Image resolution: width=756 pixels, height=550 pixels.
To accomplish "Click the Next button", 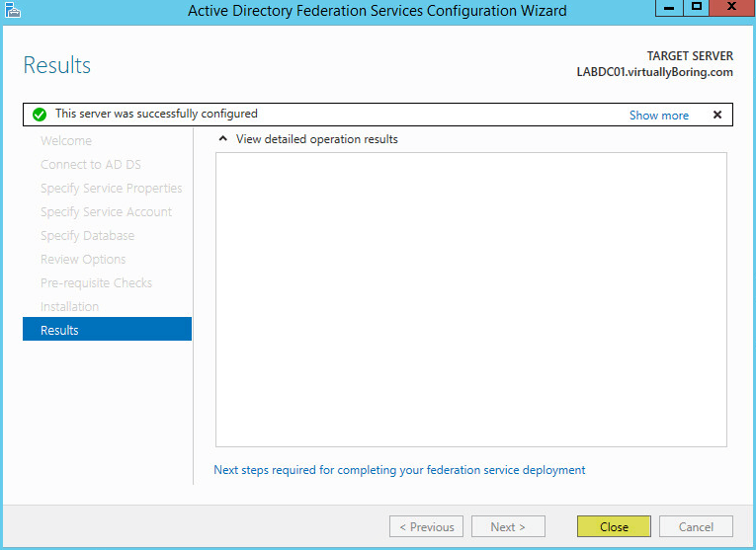I will pos(508,526).
